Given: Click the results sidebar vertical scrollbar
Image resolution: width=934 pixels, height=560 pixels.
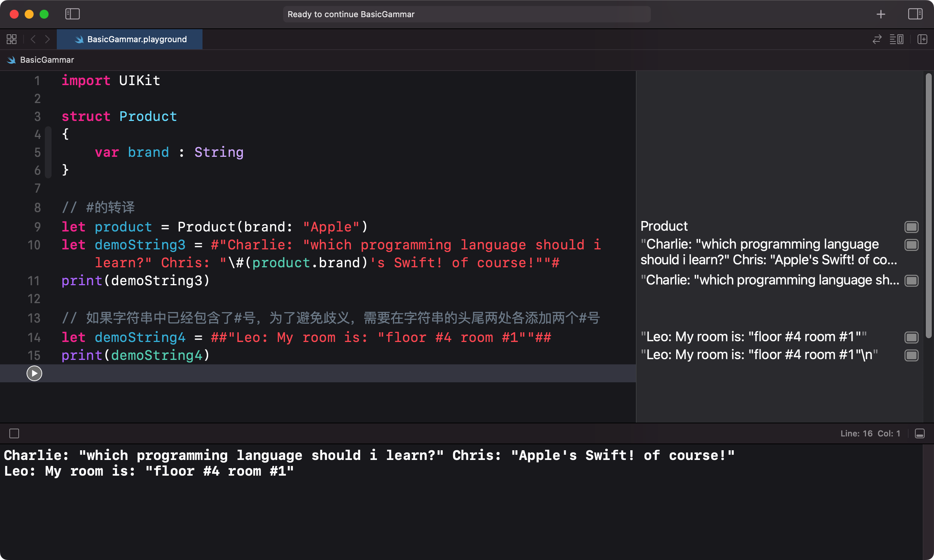Looking at the screenshot, I should [929, 206].
